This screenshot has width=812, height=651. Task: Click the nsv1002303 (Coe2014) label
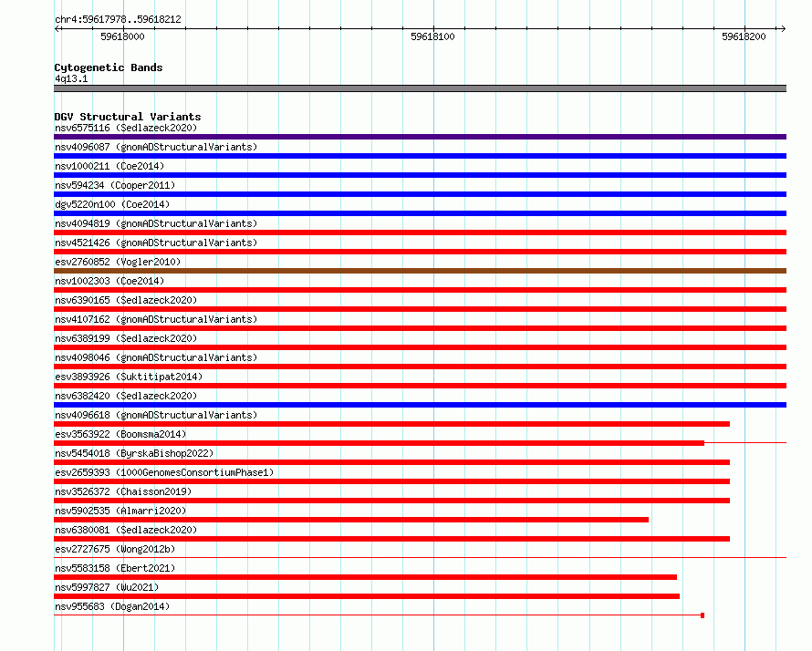(109, 281)
